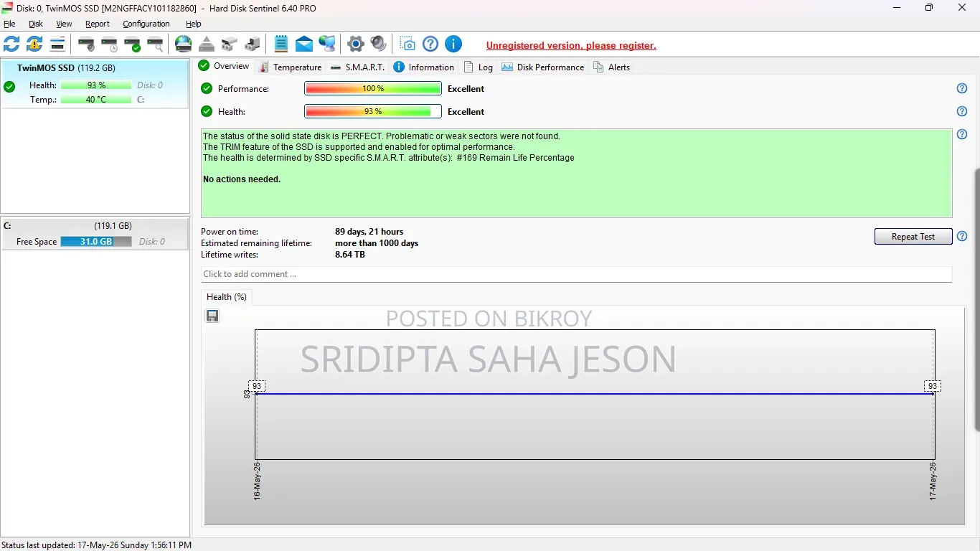Click the toolbar question mark help icon
980x551 pixels.
(x=430, y=44)
